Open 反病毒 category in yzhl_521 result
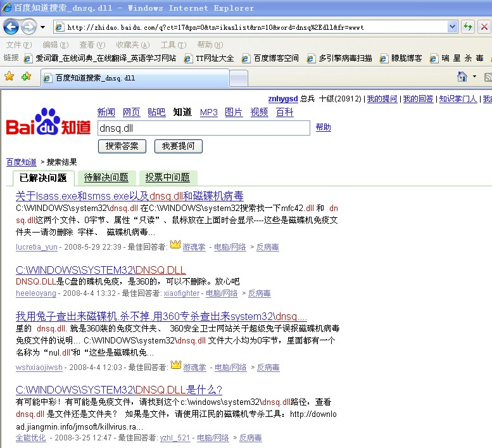The width and height of the screenshot is (492, 448). point(250,438)
